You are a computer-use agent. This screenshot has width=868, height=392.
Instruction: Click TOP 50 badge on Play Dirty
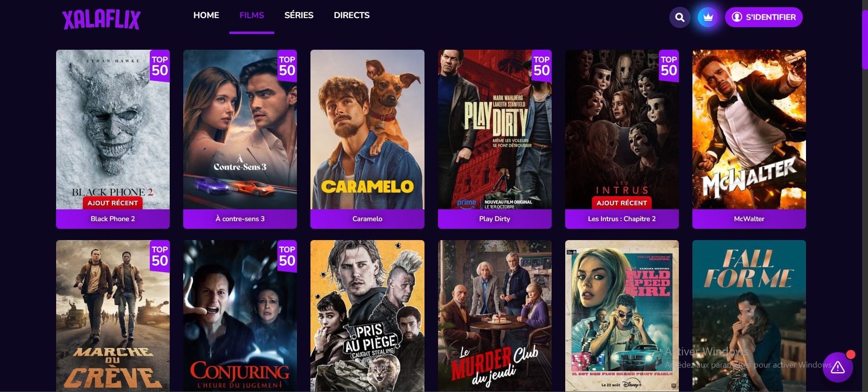click(x=542, y=66)
